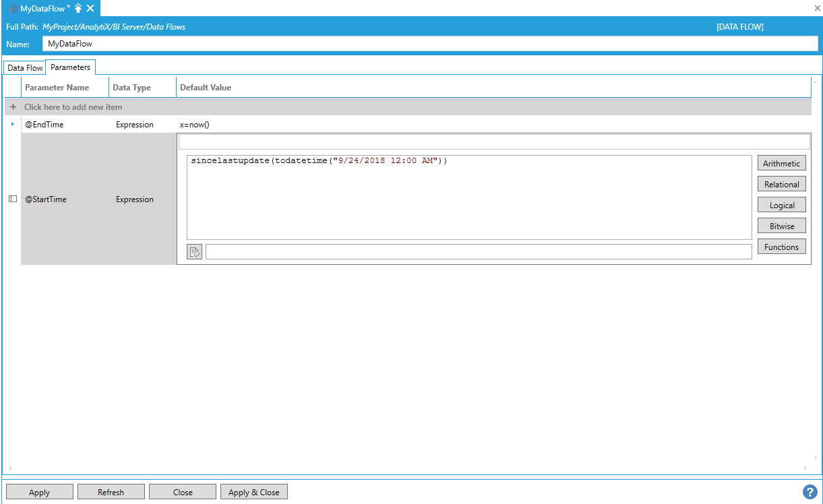The width and height of the screenshot is (823, 504).
Task: Click the plus icon to add item
Action: [13, 107]
